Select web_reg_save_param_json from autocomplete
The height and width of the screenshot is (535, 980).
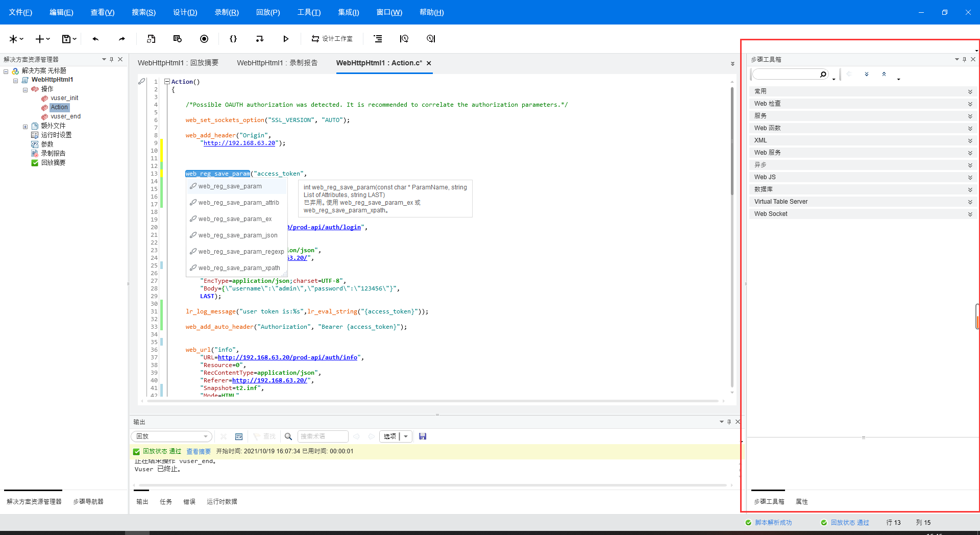[237, 235]
